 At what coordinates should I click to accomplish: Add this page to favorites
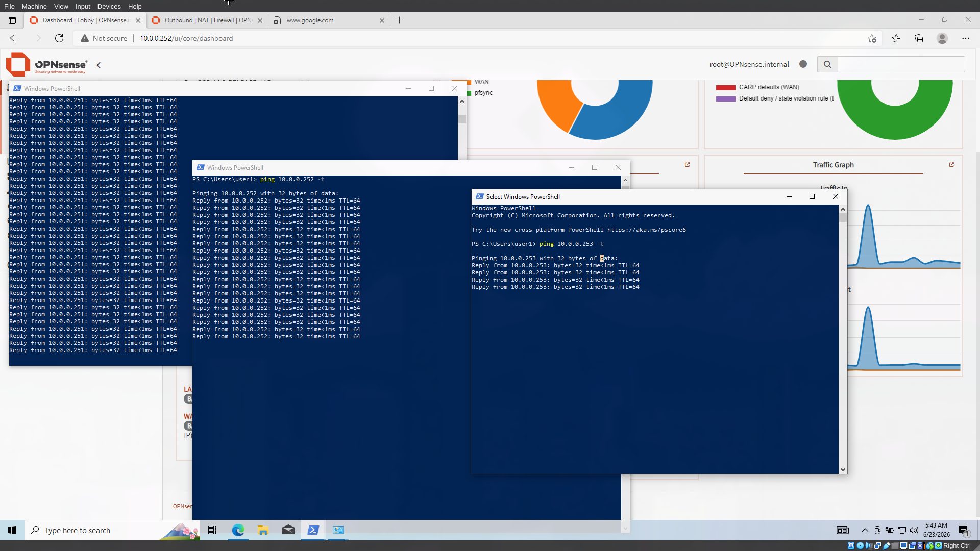(x=872, y=38)
